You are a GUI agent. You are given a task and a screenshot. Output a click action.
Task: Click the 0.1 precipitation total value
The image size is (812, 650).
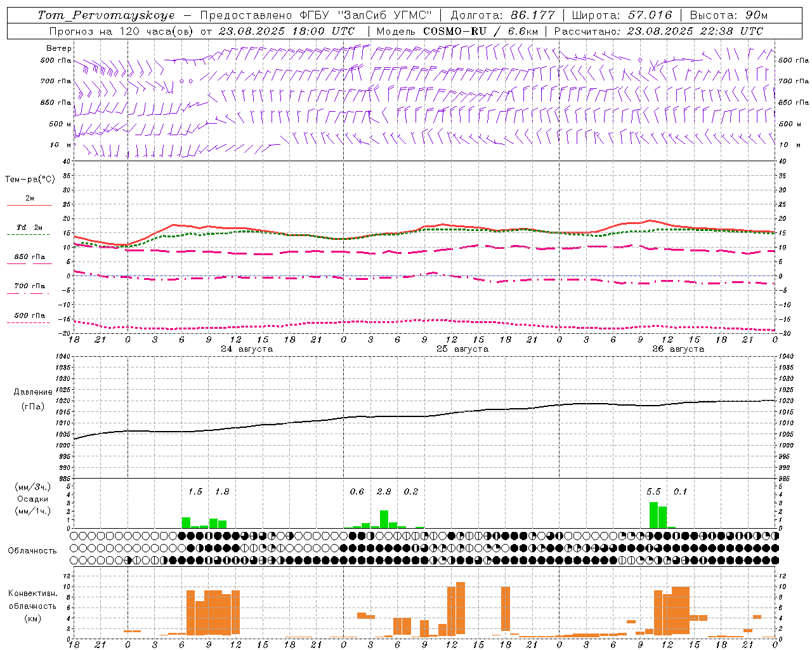[680, 492]
